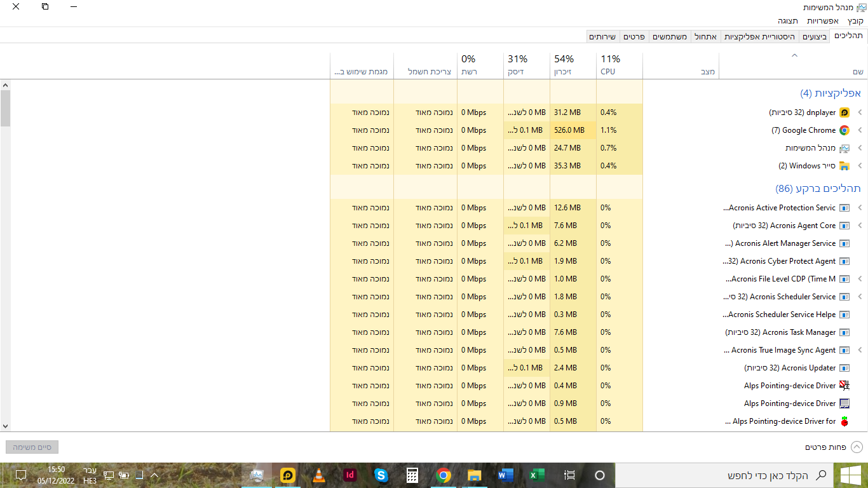The height and width of the screenshot is (488, 868).
Task: Select the red Alps Pointing-device Driver for icon
Action: pyautogui.click(x=844, y=421)
